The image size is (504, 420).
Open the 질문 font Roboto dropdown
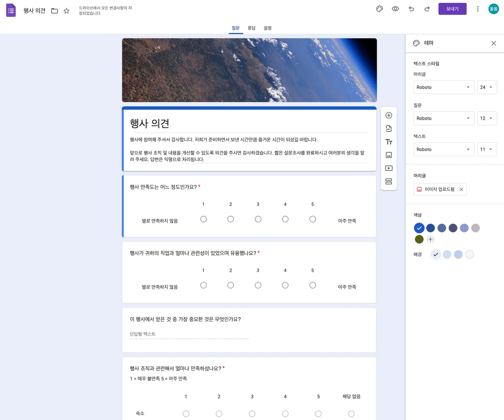coord(444,118)
